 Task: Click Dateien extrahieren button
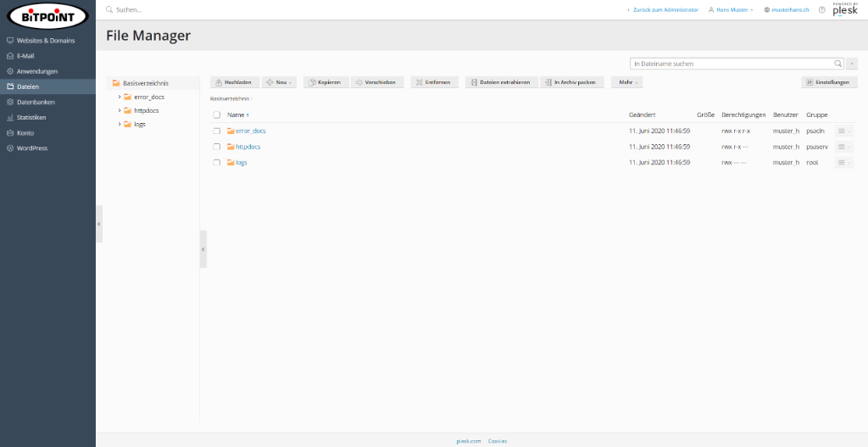tap(502, 82)
